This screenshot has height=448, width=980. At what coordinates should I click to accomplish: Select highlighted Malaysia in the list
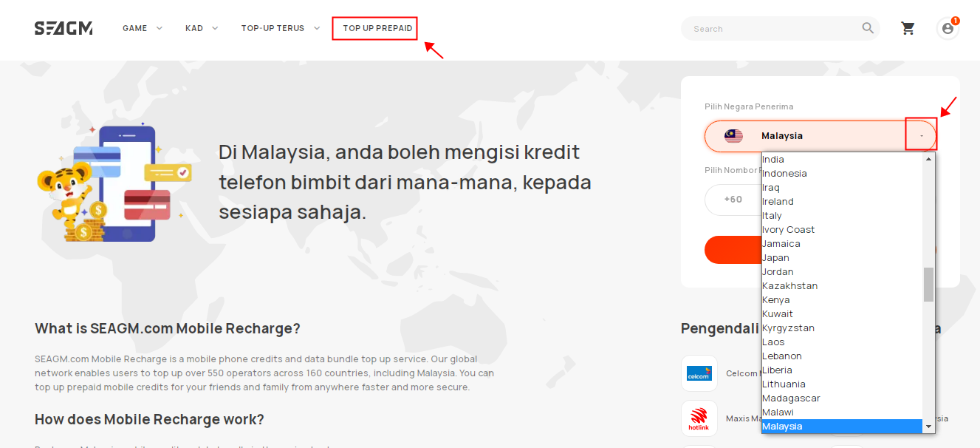click(842, 427)
